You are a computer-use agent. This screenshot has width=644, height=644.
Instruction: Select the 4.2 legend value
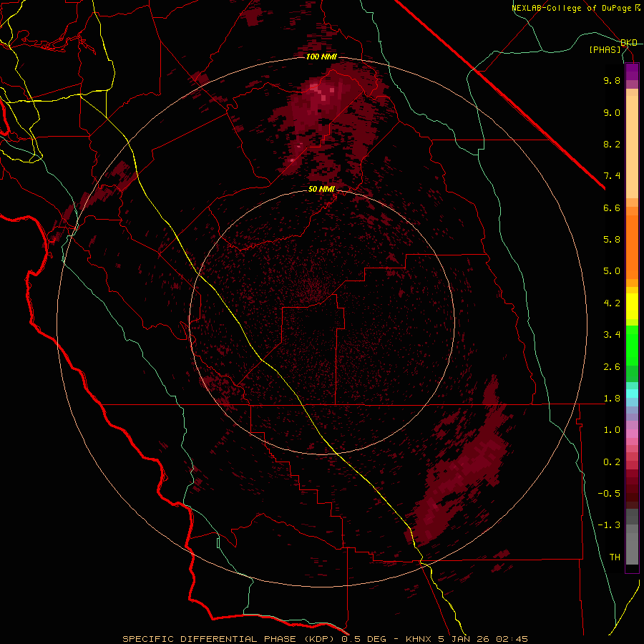pyautogui.click(x=612, y=303)
